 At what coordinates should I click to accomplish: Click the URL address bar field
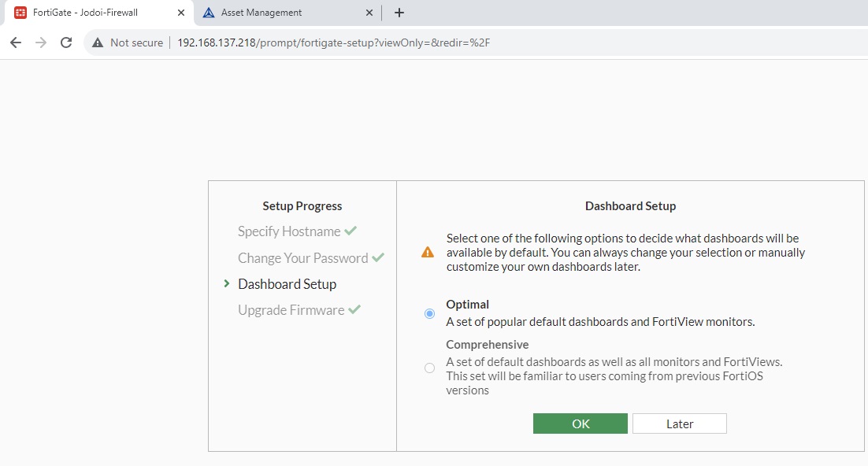coord(473,43)
